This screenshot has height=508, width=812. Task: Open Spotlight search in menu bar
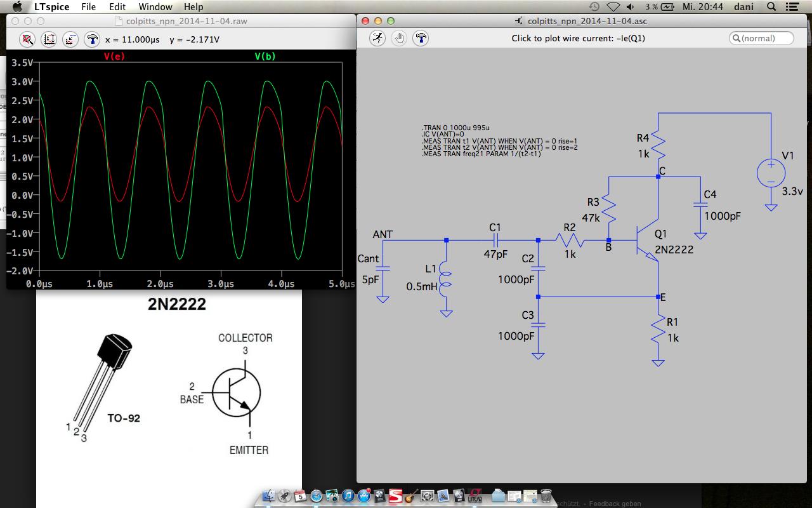pos(771,6)
